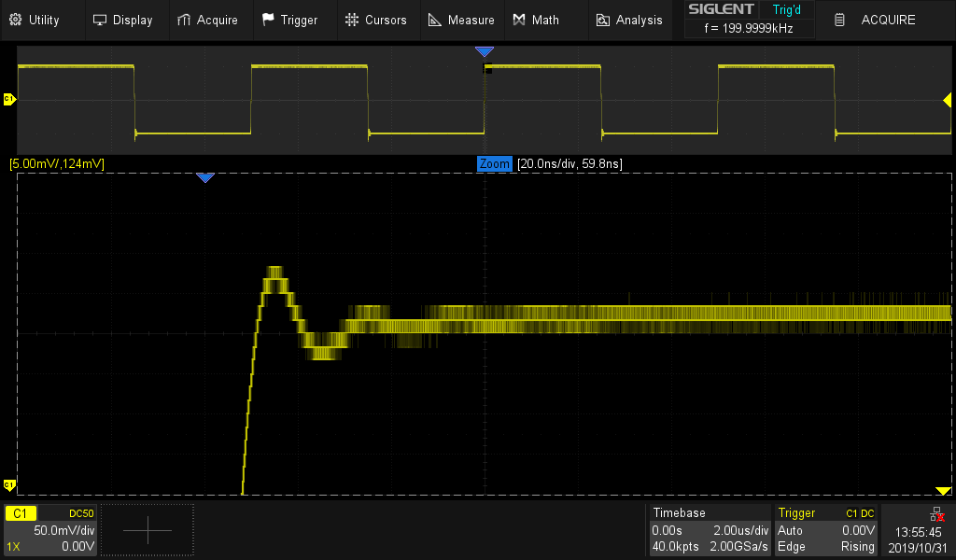Click the yellow trigger level arrow on the overview waveform

coord(947,100)
